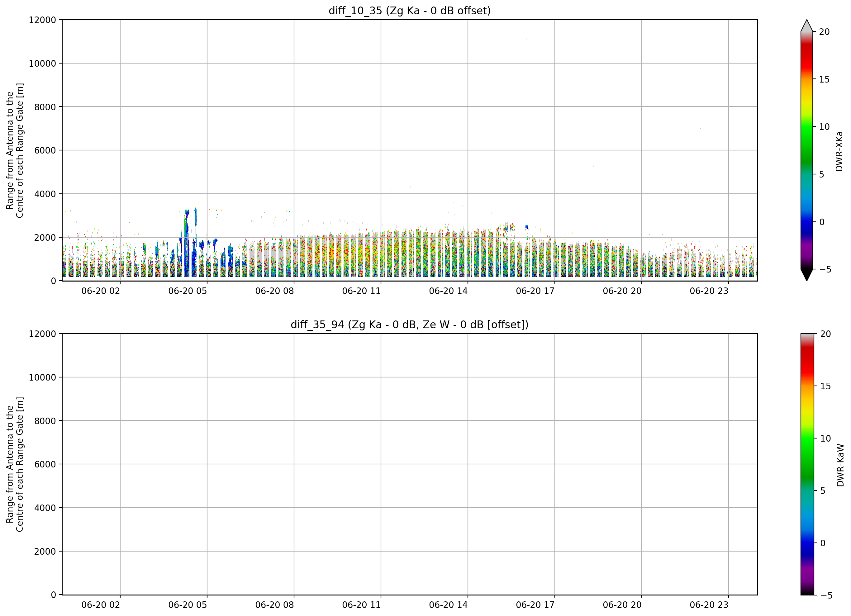Click the 10000 y-tick of the diff_35_94 plot

pos(42,377)
